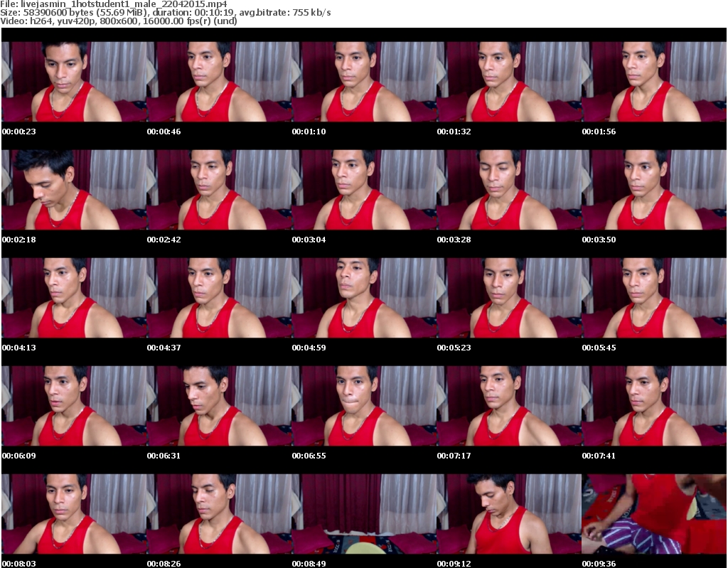Click the timestamp text 00:09:36
The image size is (728, 568).
click(x=599, y=563)
